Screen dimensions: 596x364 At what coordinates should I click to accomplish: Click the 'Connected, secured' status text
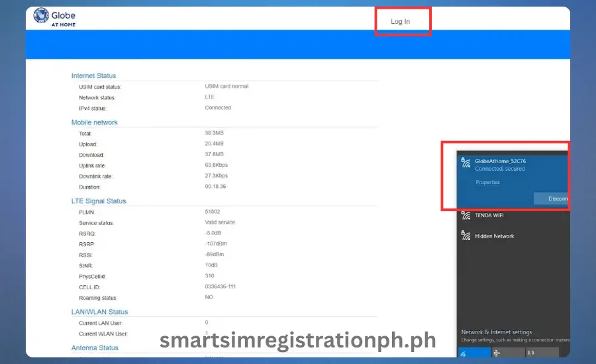(x=500, y=169)
